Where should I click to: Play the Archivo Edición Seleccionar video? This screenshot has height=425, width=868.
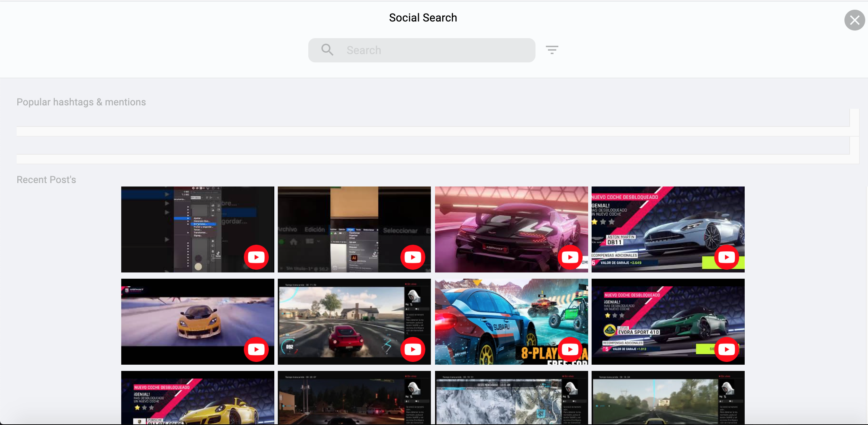point(413,257)
